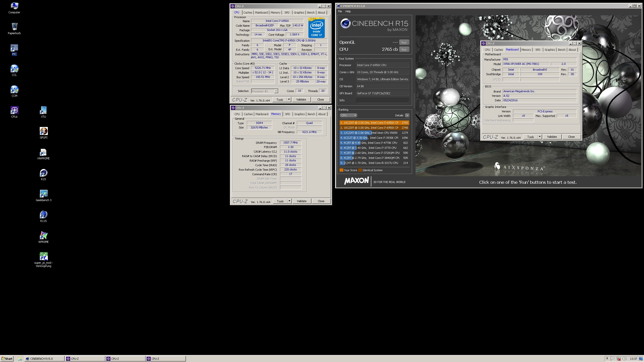Select ranking entry Intel Xeon CPU X5650

tap(374, 133)
